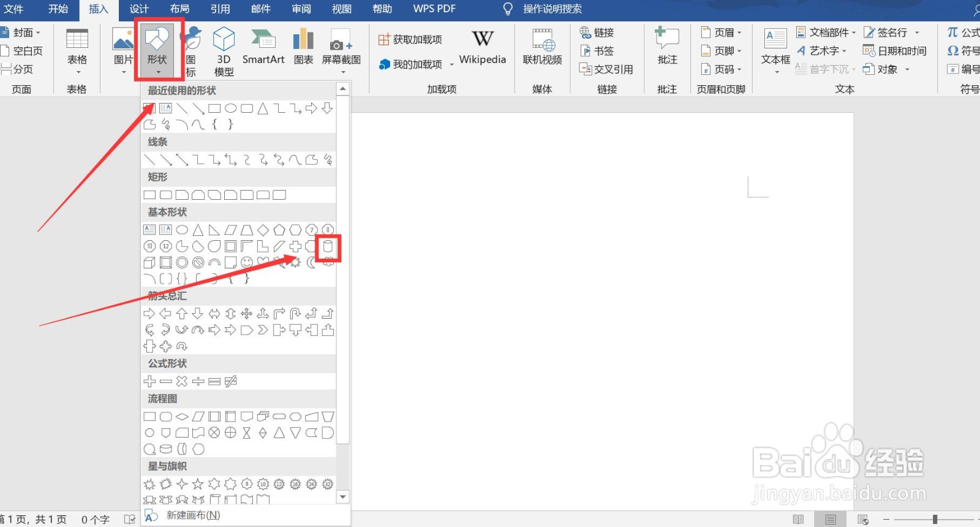Select the 5-point star in 星与旗帜
Screen dimensions: 980x527
[x=198, y=484]
